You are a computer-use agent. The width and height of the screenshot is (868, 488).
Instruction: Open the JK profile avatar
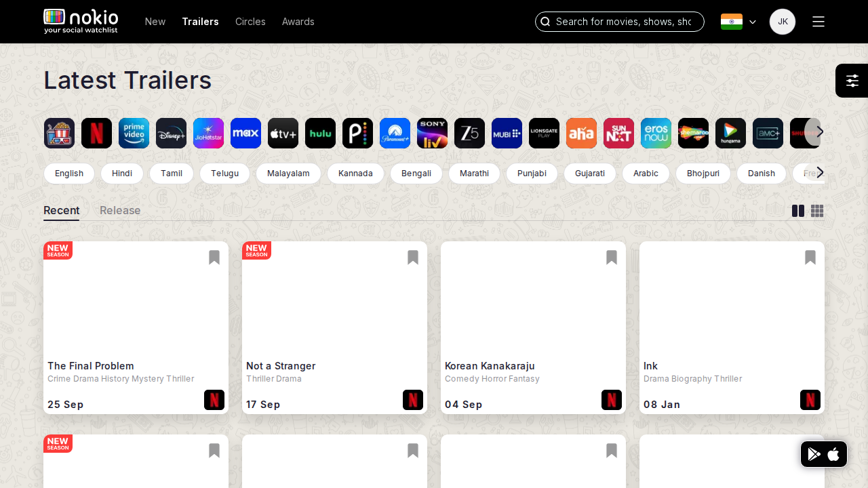tap(783, 22)
